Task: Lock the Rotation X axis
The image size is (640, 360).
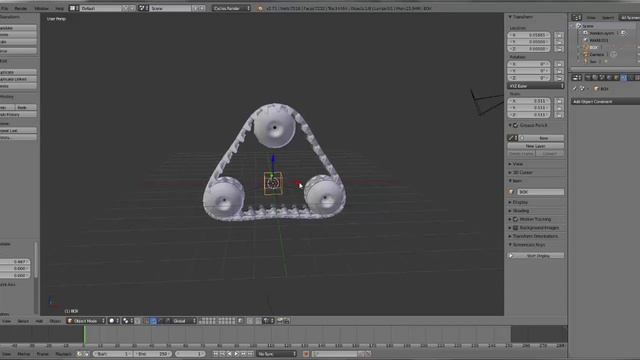Action: point(559,64)
